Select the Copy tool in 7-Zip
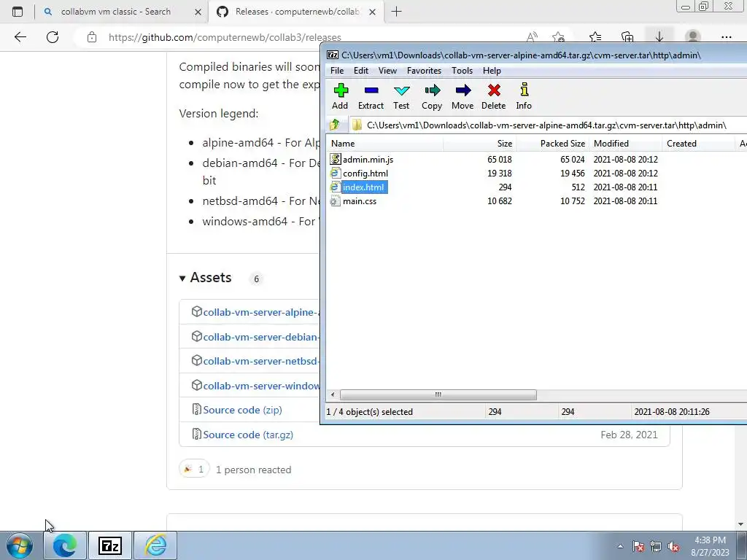 pyautogui.click(x=432, y=97)
